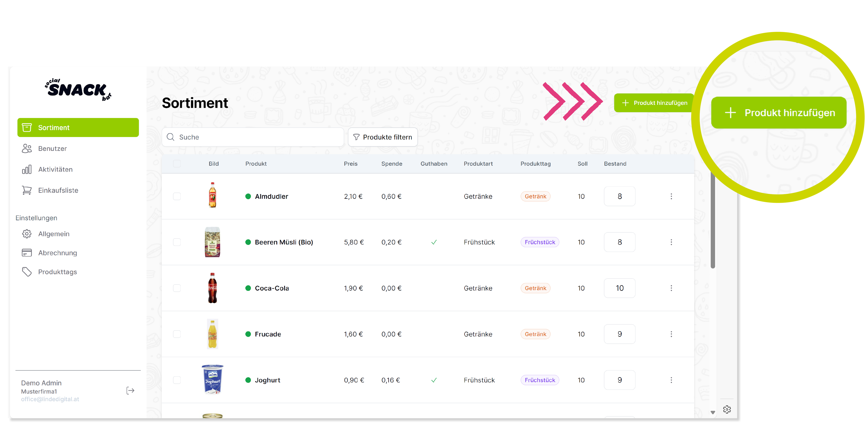This screenshot has height=434, width=868.
Task: Click the Beeren Müsli product image
Action: (x=212, y=242)
